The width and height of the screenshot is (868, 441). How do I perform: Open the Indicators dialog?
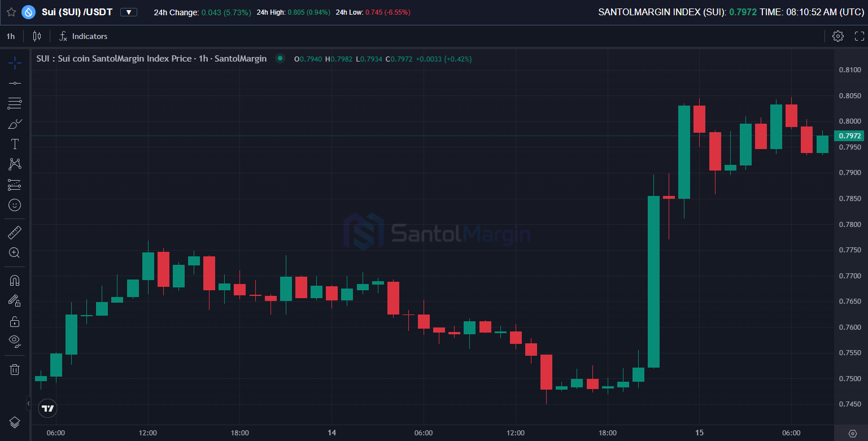pos(83,36)
